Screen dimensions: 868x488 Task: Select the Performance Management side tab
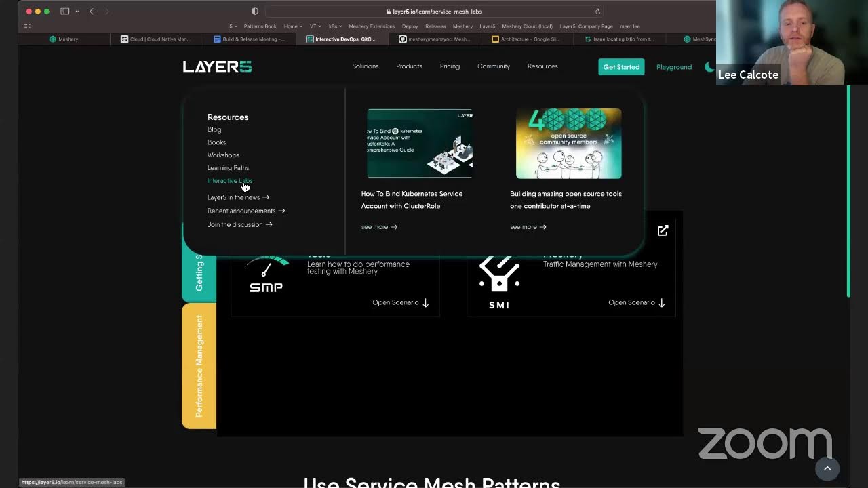[x=199, y=366]
